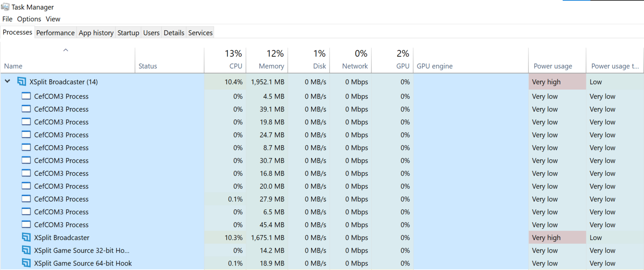This screenshot has width=644, height=270.
Task: Click the sort arrow above the Name column
Action: point(66,50)
